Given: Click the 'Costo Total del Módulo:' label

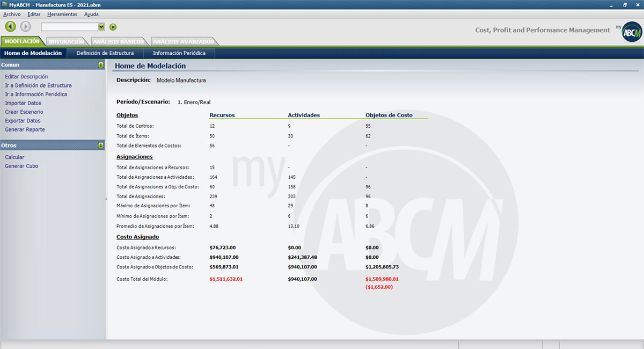Looking at the screenshot, I should [x=142, y=279].
